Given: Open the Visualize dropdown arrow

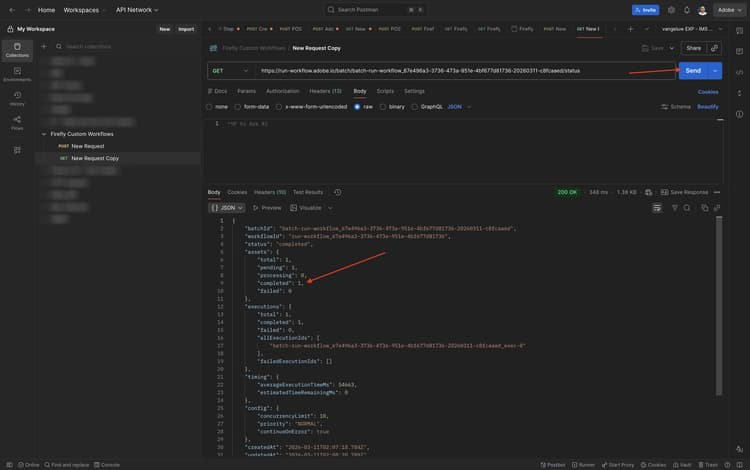Looking at the screenshot, I should click(x=330, y=208).
